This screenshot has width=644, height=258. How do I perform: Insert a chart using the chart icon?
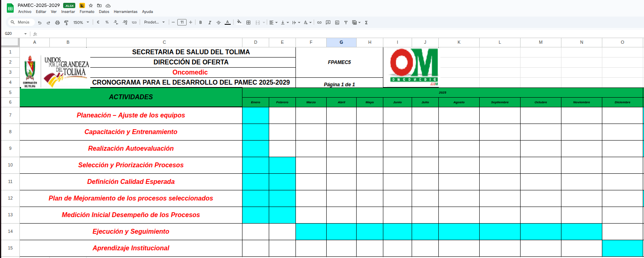(337, 23)
